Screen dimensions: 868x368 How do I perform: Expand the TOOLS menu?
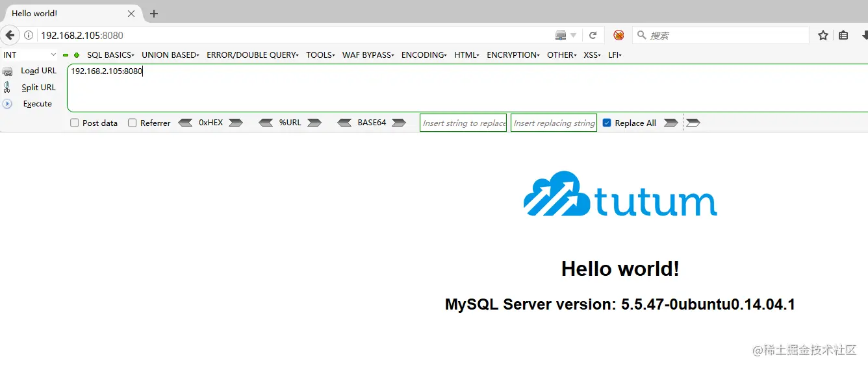click(x=320, y=55)
